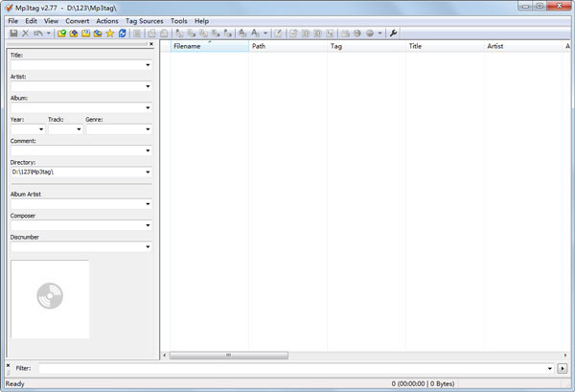The height and width of the screenshot is (392, 575).
Task: Expand the Title field dropdown
Action: coord(148,65)
